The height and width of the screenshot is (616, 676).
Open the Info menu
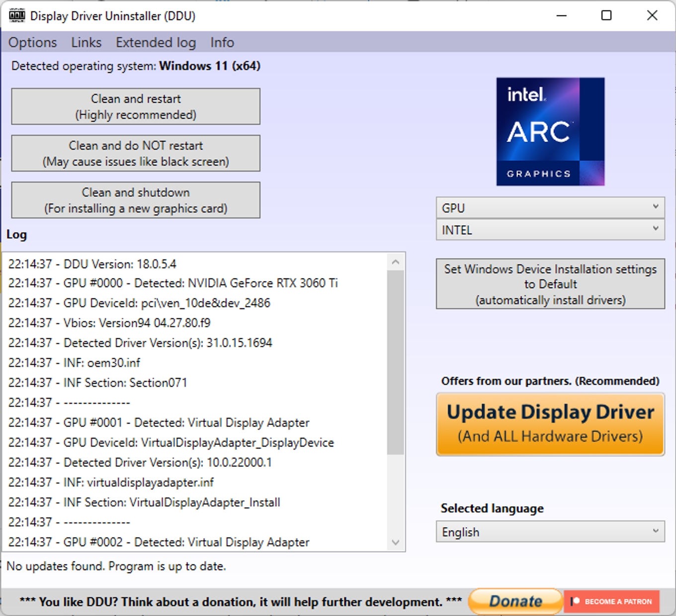click(x=222, y=42)
